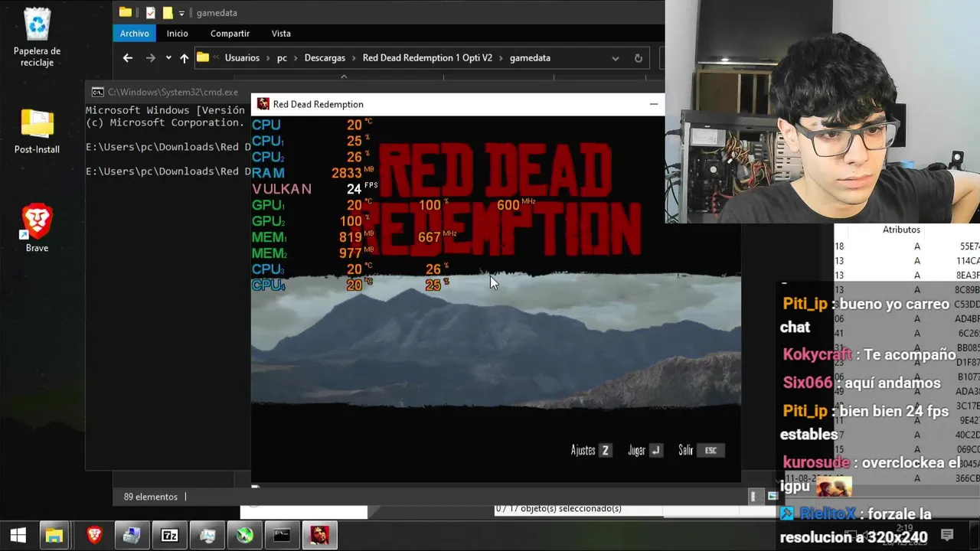This screenshot has height=551, width=980.
Task: Click the Properties quick access toolbar icon
Action: 150,13
